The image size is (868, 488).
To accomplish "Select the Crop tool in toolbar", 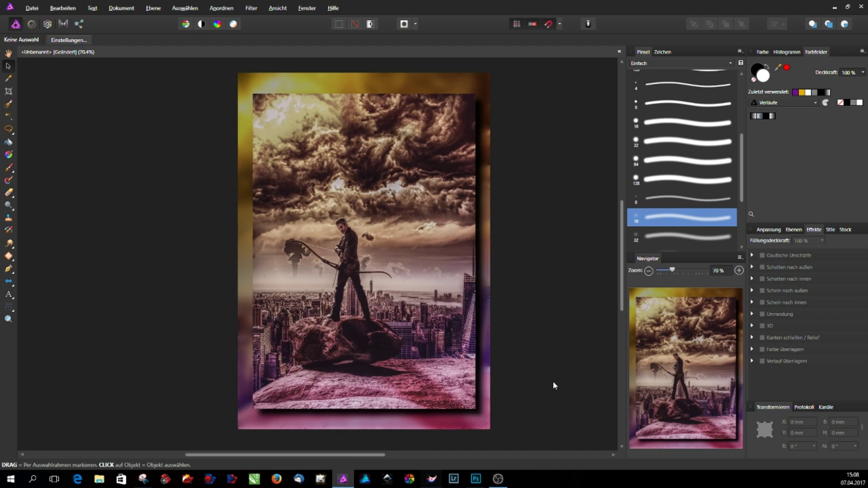I will tap(8, 91).
